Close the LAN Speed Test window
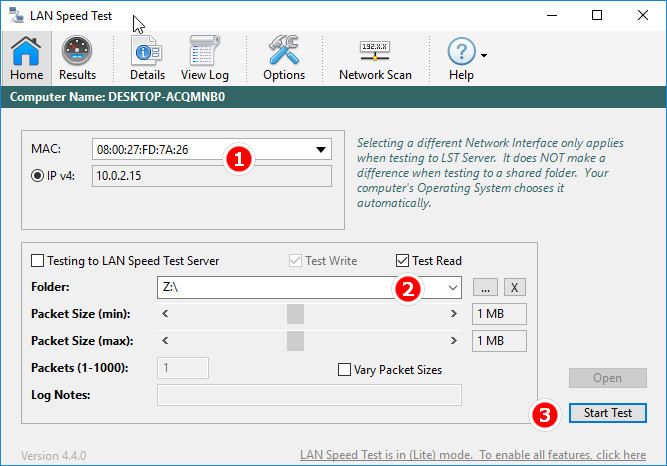Viewport: 667px width, 466px height. tap(643, 15)
